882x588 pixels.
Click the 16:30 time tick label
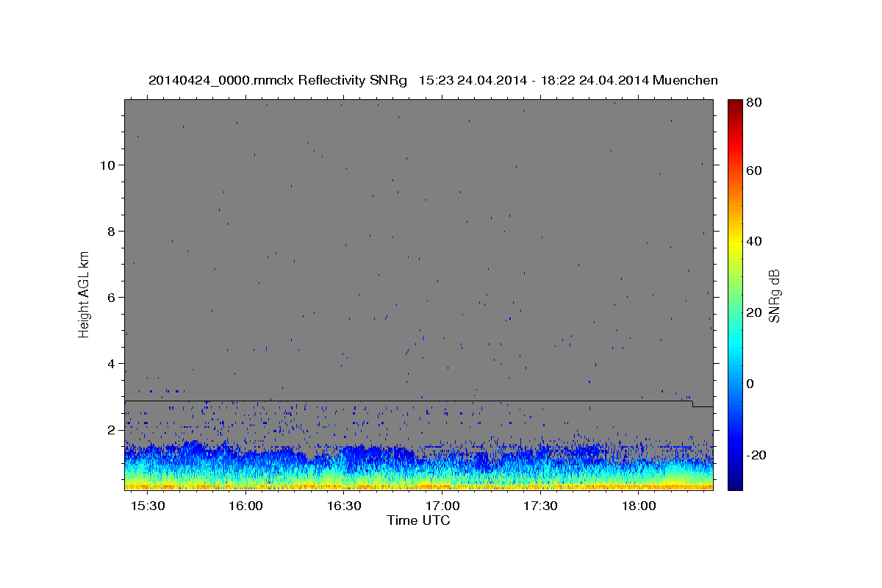345,506
